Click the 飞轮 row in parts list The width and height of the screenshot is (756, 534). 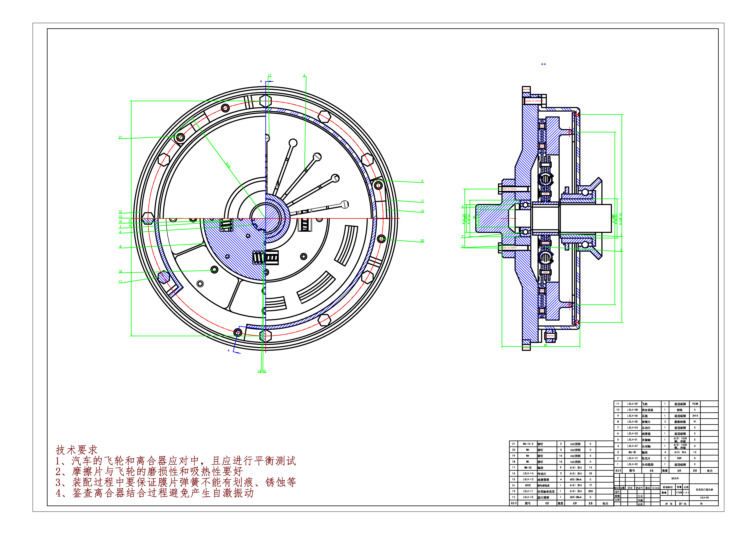tap(645, 404)
